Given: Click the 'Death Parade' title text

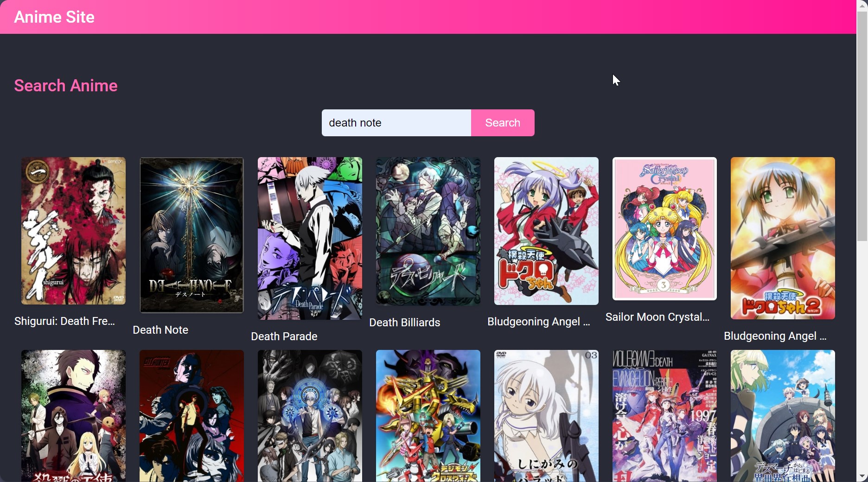Looking at the screenshot, I should point(284,336).
